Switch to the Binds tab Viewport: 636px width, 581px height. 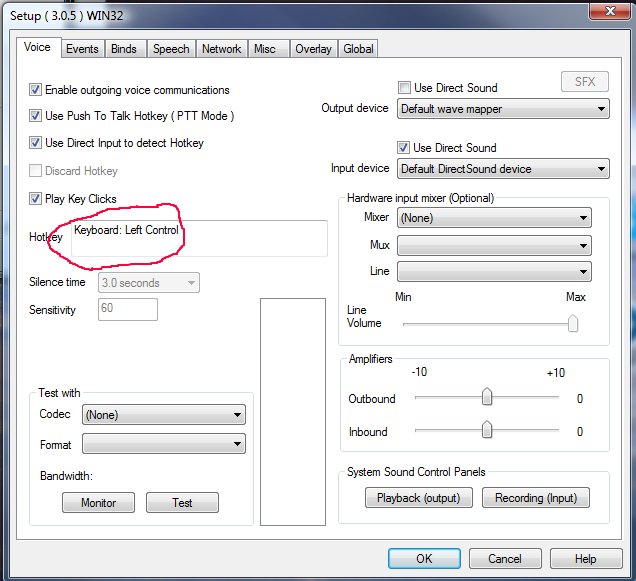click(x=124, y=49)
